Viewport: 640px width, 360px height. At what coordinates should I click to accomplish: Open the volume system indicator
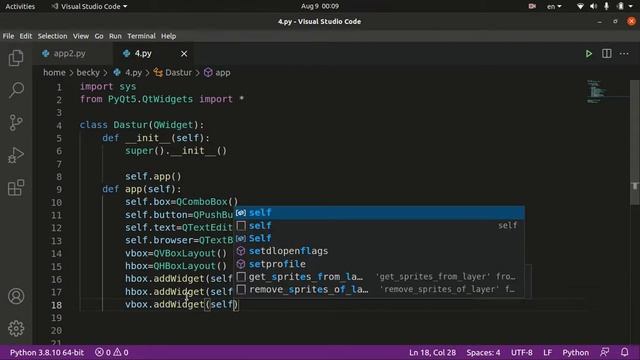coord(593,6)
